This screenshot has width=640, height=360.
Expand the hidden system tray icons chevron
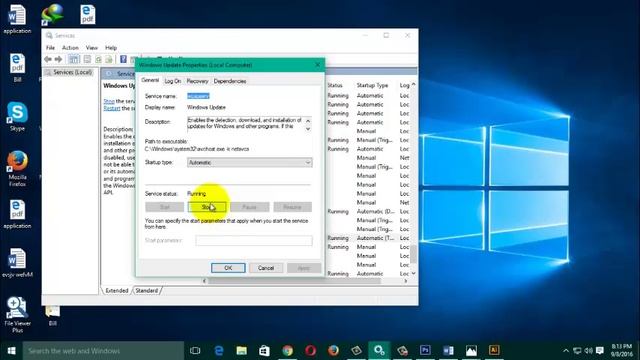[566, 351]
